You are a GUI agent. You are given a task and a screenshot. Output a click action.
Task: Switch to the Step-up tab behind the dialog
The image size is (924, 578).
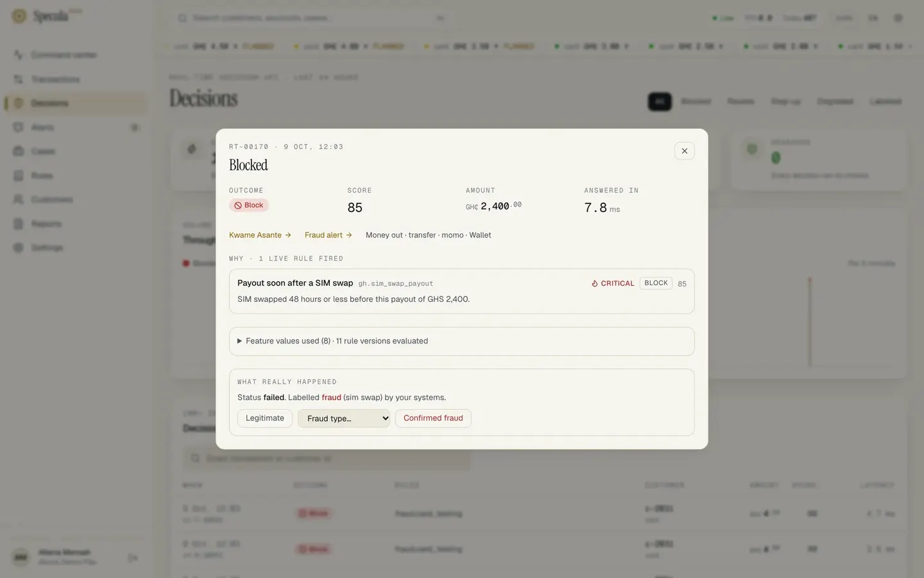(x=785, y=101)
